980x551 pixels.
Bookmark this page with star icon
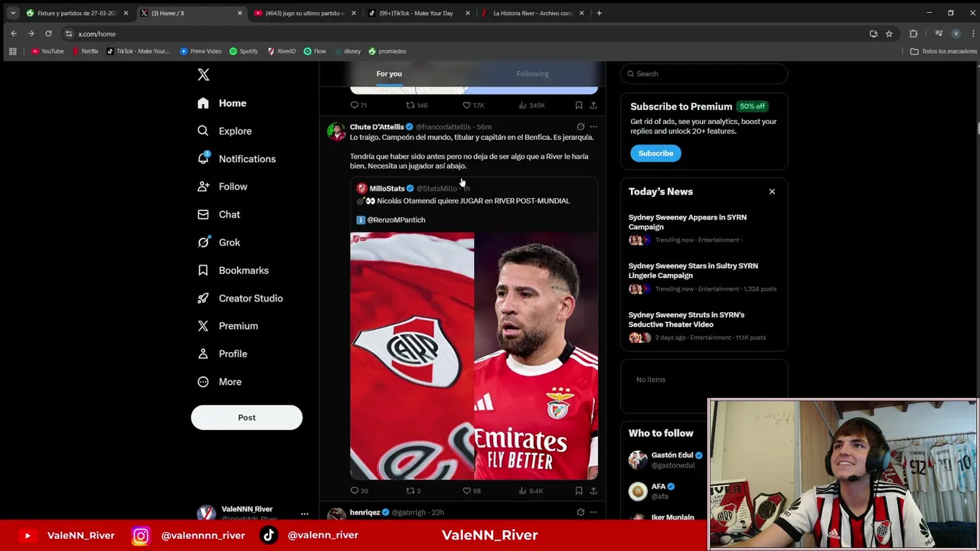pyautogui.click(x=889, y=34)
